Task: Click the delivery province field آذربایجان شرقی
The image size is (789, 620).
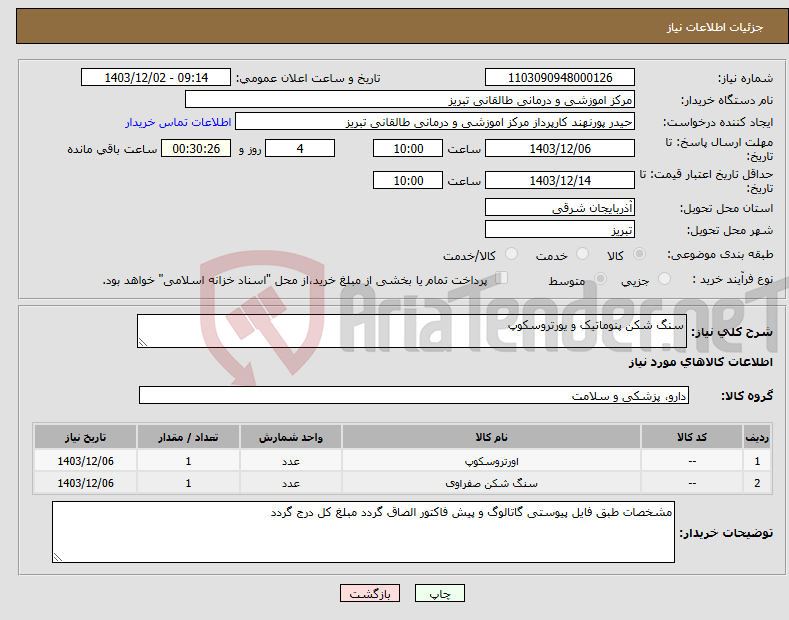Action: pyautogui.click(x=560, y=207)
